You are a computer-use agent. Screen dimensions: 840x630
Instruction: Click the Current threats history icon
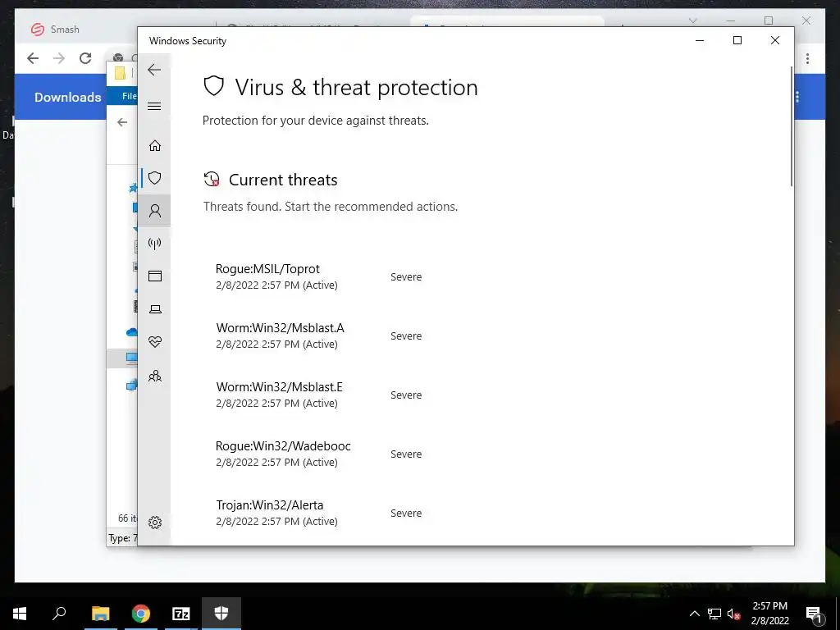coord(212,179)
